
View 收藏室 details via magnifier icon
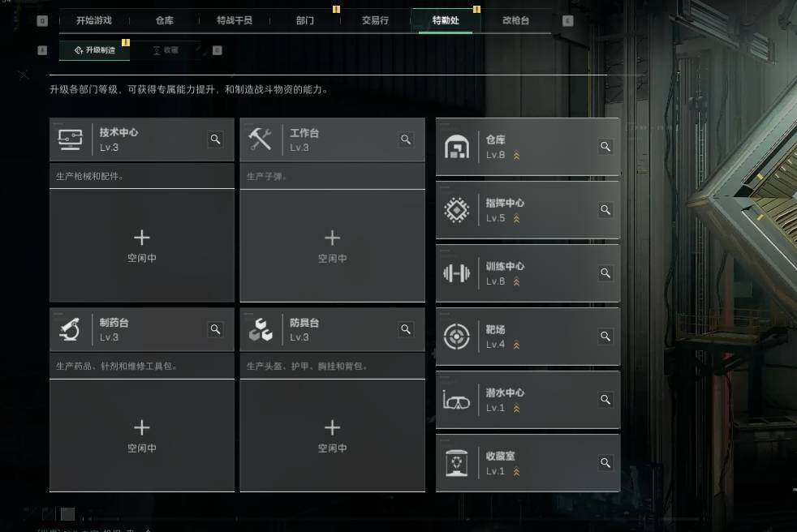605,463
